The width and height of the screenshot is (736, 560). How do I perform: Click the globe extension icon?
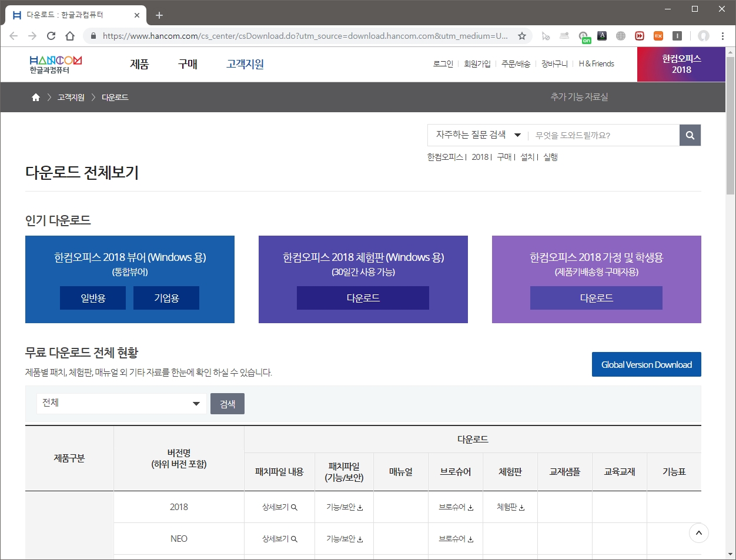(621, 36)
